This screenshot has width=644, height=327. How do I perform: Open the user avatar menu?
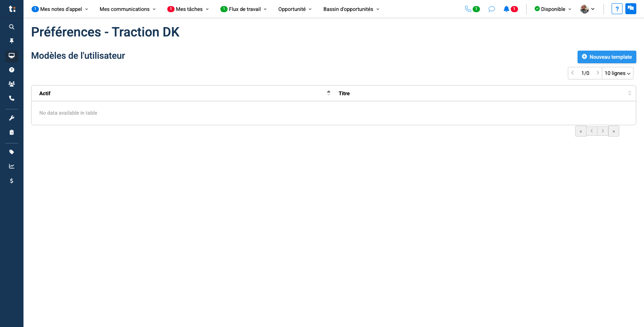[x=587, y=9]
